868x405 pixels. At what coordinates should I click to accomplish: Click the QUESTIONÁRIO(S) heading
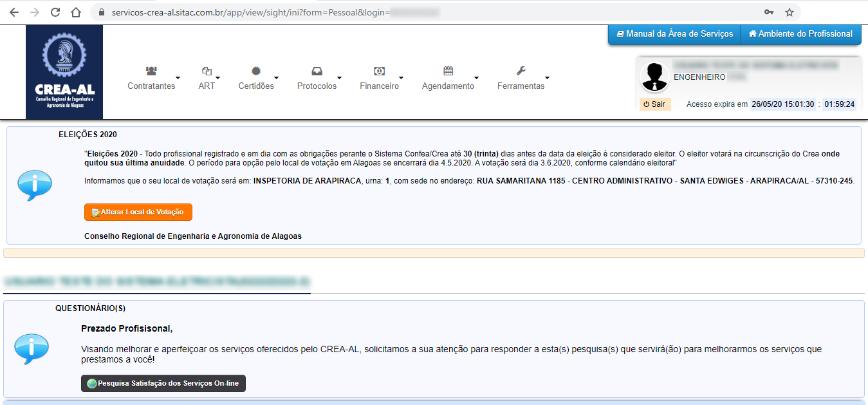pos(90,308)
